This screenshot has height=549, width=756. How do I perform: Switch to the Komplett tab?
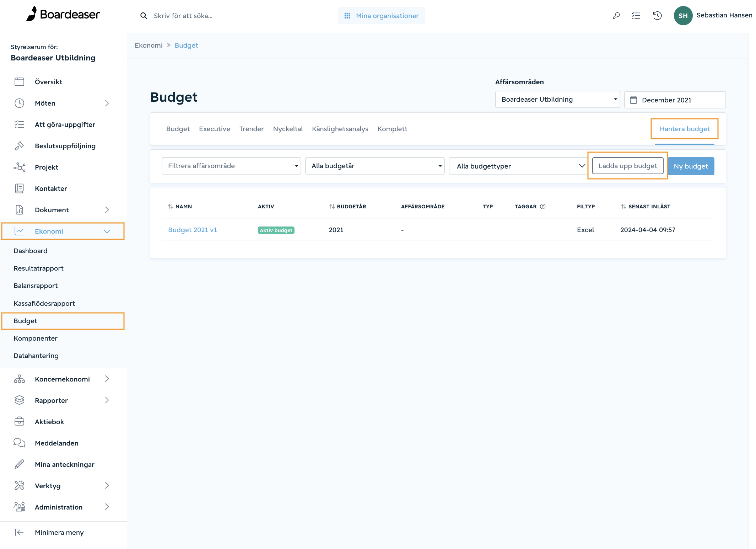(x=392, y=129)
